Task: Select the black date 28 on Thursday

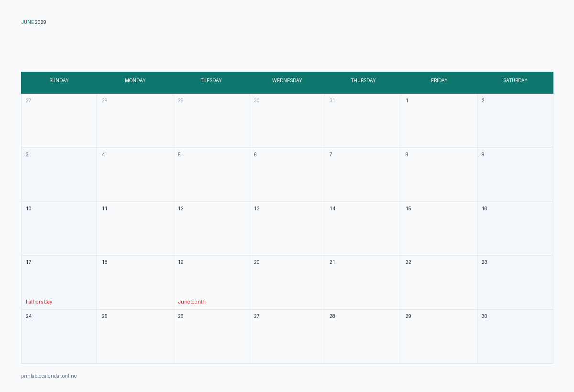Action: pyautogui.click(x=332, y=316)
